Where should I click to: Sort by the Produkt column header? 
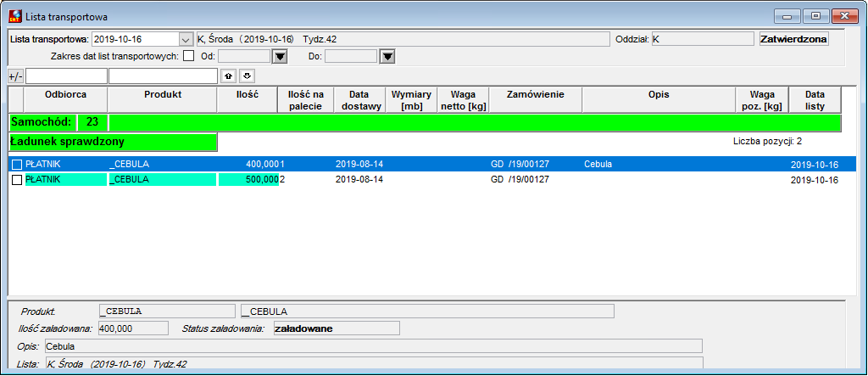point(163,100)
